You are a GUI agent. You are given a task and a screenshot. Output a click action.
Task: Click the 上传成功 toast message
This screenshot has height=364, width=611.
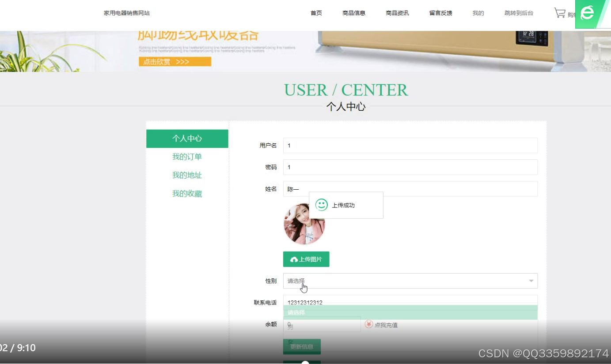coord(346,205)
